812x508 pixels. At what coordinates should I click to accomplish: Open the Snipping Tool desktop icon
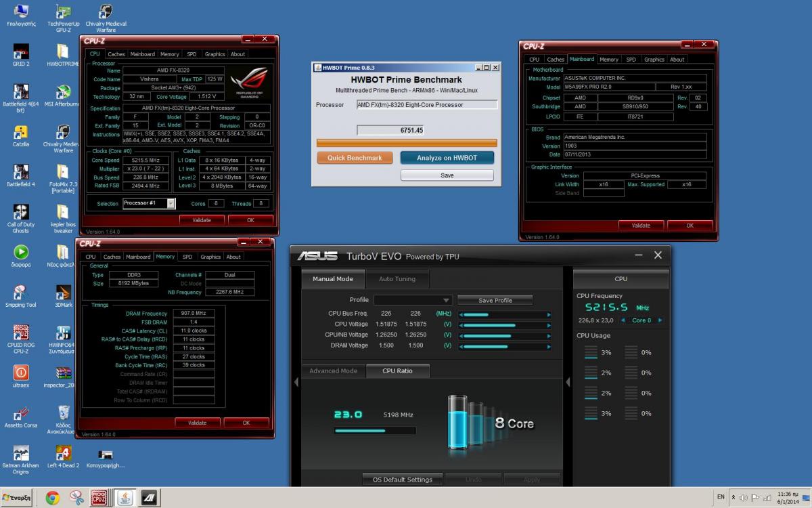click(21, 295)
